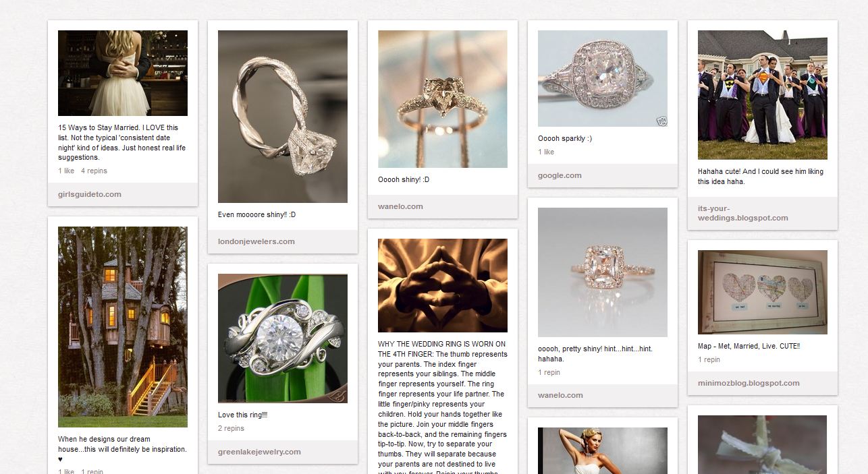
Task: Open its-your-weddings.blogspot.com link
Action: [x=743, y=213]
